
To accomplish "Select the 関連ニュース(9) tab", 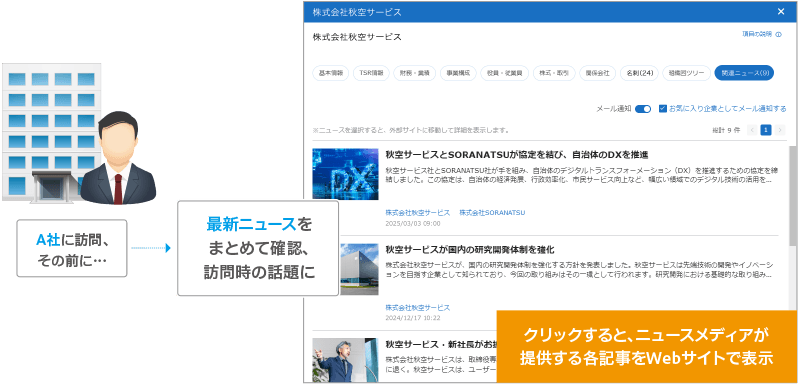I will [744, 73].
